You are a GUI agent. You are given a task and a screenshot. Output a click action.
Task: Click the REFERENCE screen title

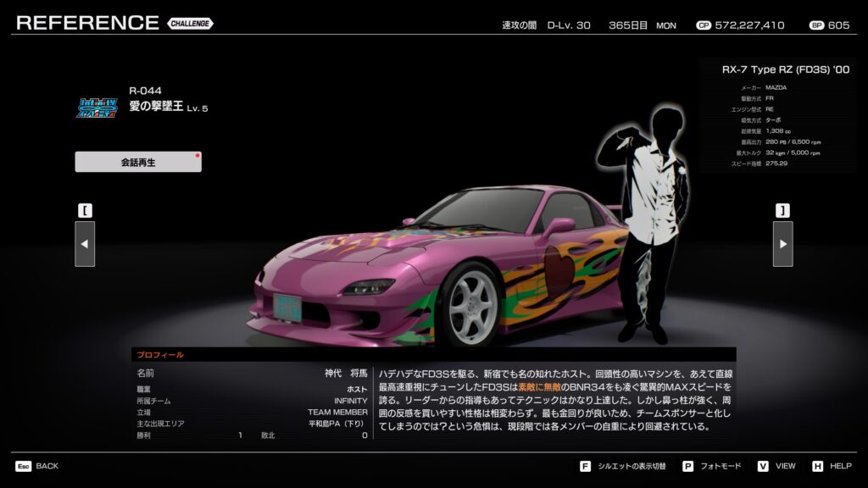(87, 23)
